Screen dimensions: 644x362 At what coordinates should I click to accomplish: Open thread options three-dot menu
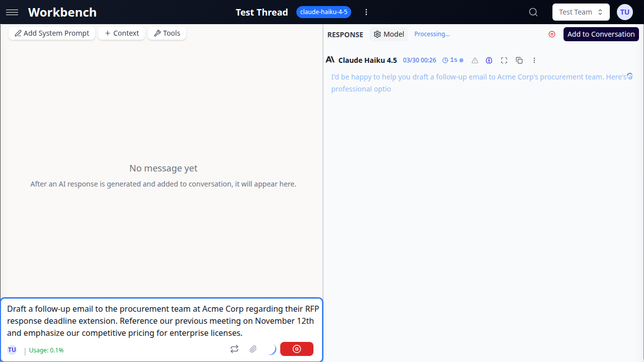click(x=366, y=12)
